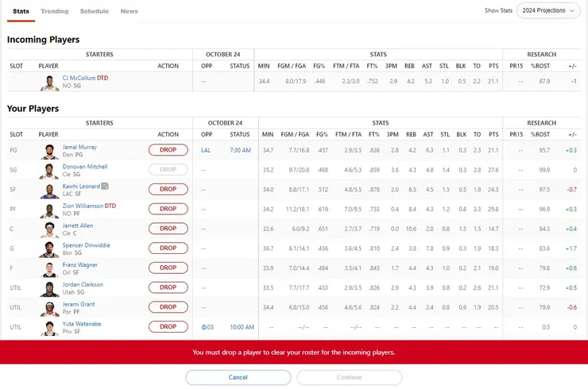Click the 99.9 %ROST value for Donovan Mitchell
This screenshot has width=588, height=389.
[x=544, y=170]
